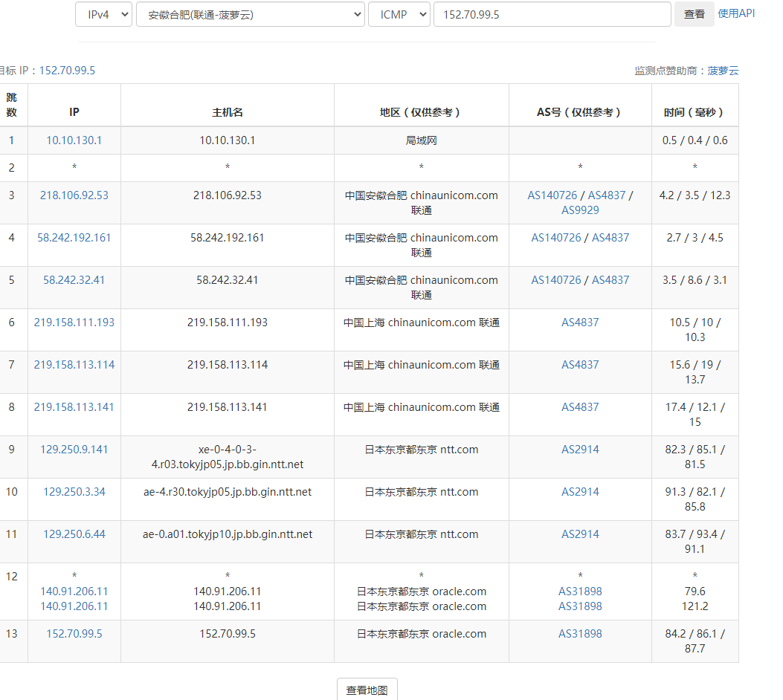This screenshot has height=700, width=783.
Task: Select timing 4.2 / 3.5 / 12.3
Action: [695, 195]
